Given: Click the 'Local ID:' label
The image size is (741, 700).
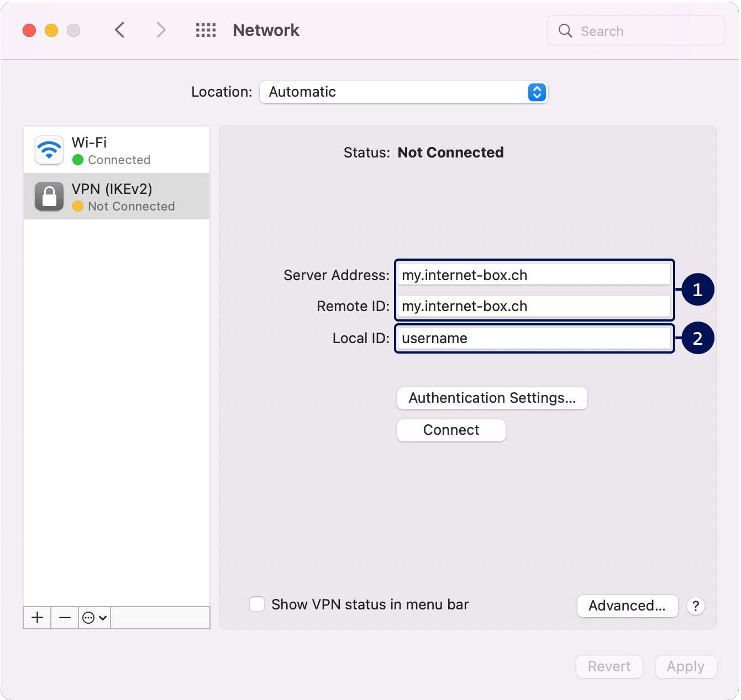Looking at the screenshot, I should coord(361,338).
